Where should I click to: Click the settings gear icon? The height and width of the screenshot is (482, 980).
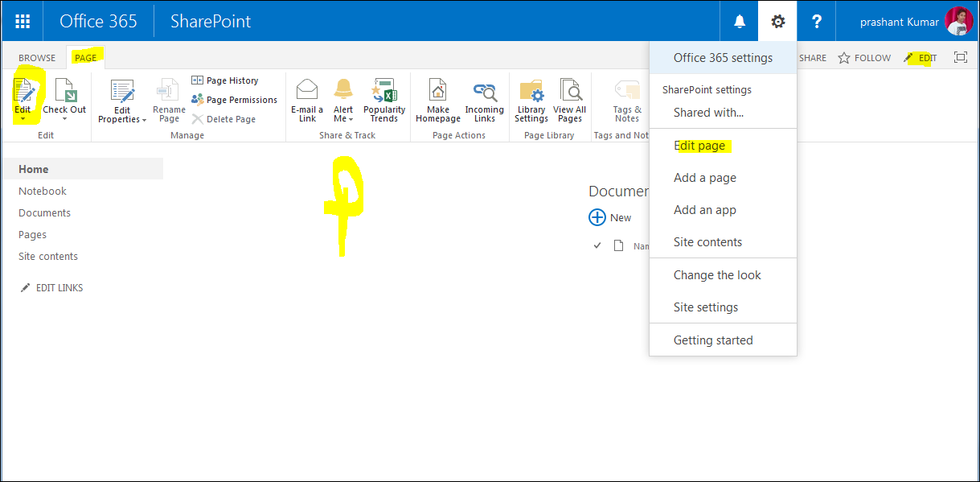tap(778, 22)
